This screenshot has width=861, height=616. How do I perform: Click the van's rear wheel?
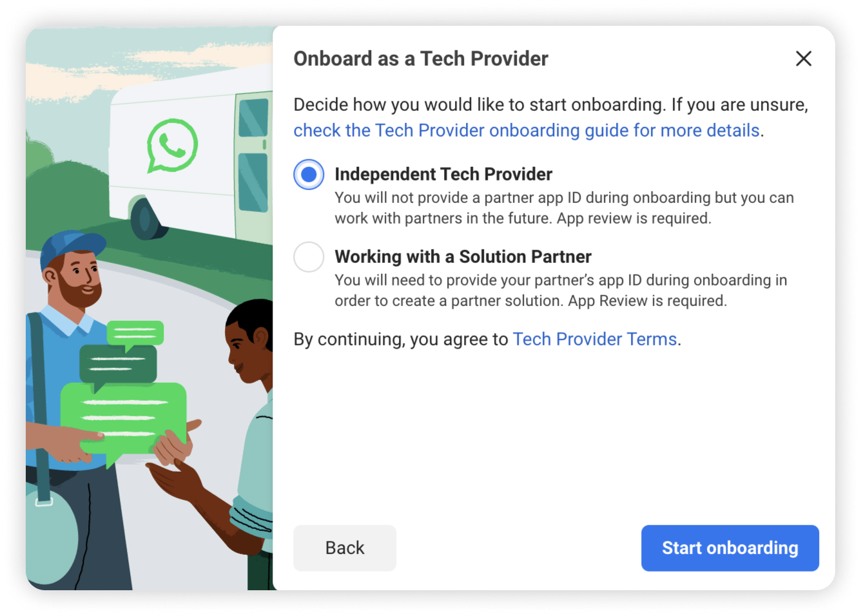pos(146,218)
